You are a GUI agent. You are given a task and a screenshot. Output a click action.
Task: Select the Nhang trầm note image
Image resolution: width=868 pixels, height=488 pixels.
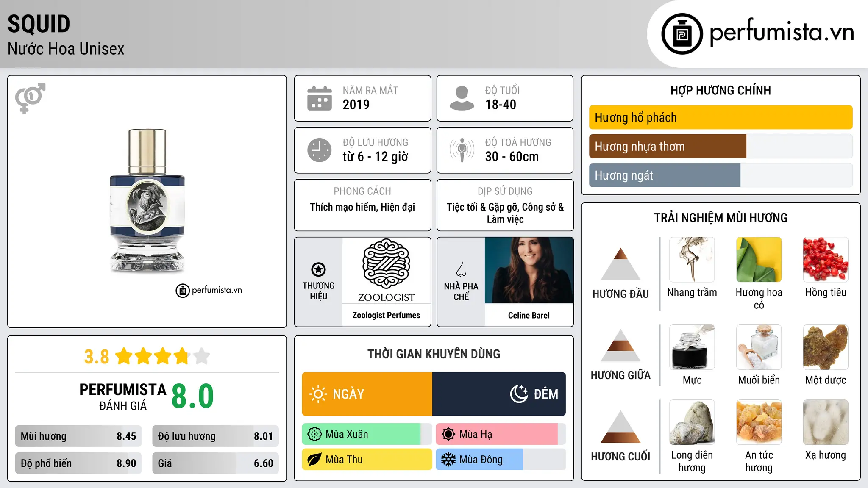pyautogui.click(x=692, y=260)
